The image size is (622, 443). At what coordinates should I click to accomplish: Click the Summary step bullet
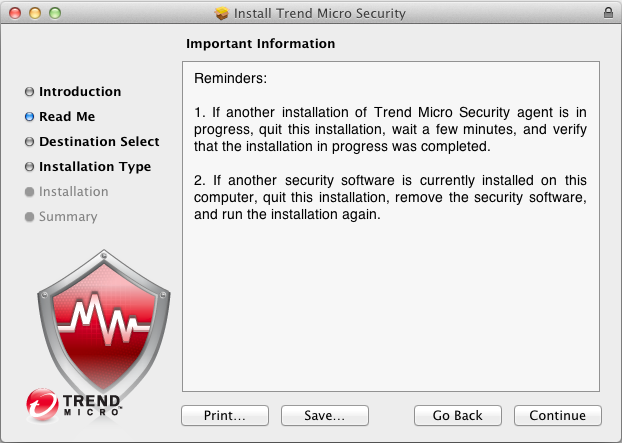point(30,217)
